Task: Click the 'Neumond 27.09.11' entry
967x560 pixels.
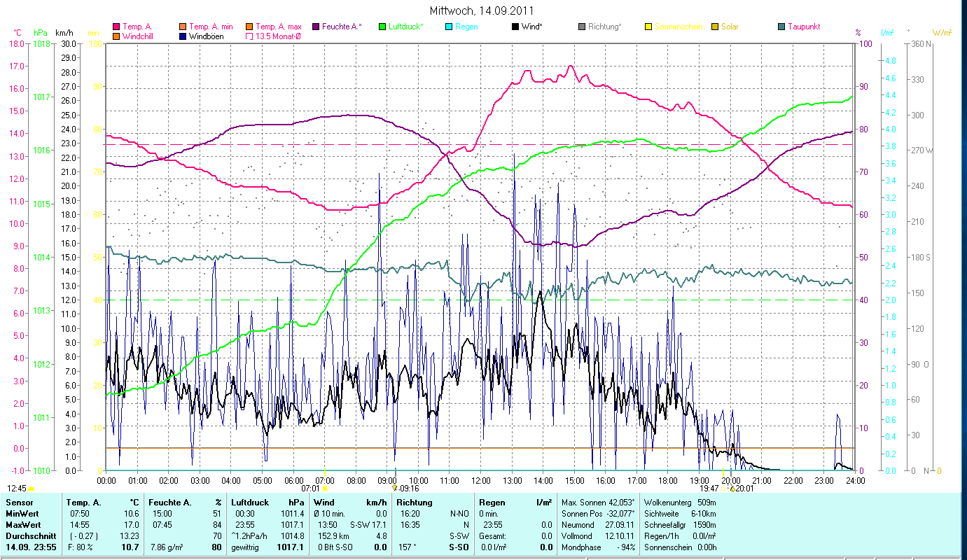Action: click(x=598, y=525)
